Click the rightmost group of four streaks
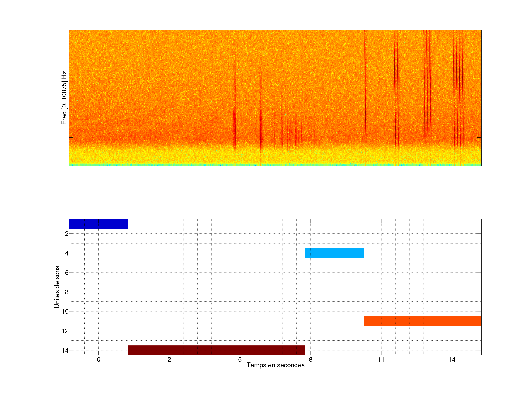Screen dimensions: 532x399 (x=458, y=87)
